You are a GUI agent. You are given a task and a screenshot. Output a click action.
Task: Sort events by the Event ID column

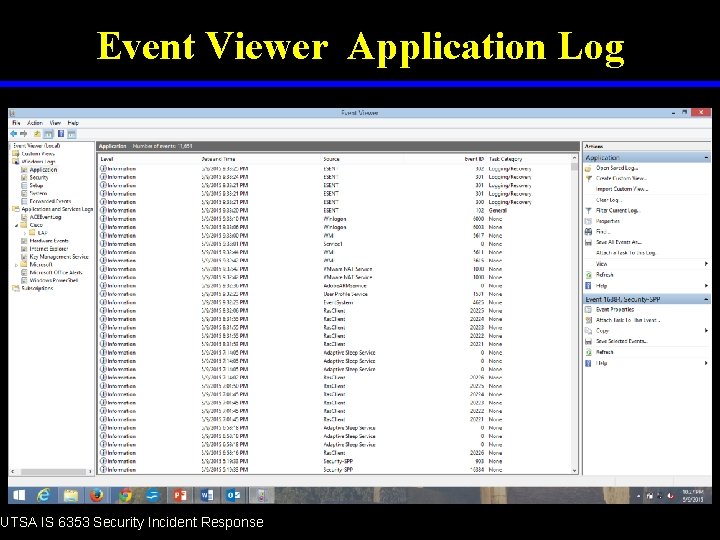click(x=474, y=159)
